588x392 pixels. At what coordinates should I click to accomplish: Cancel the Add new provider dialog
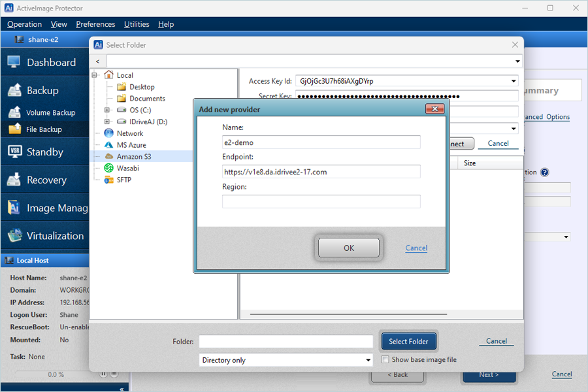[416, 248]
